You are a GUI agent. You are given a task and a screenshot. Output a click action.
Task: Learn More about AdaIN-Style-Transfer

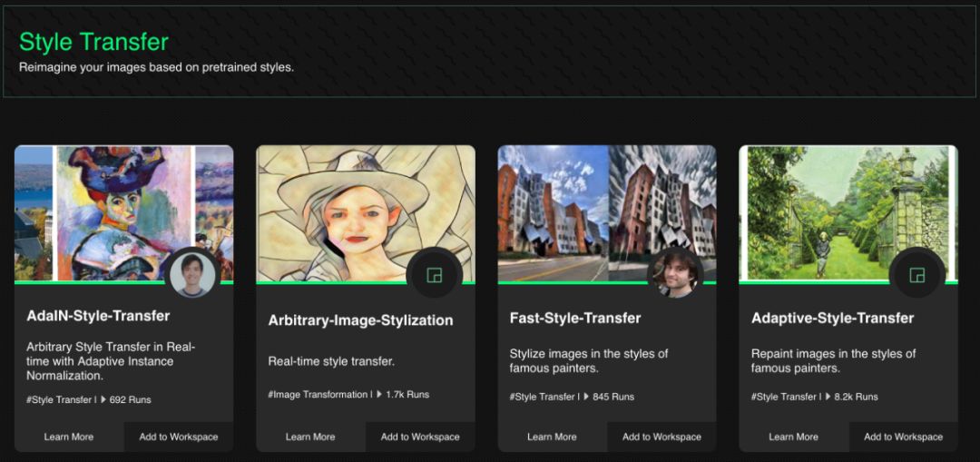coord(69,437)
